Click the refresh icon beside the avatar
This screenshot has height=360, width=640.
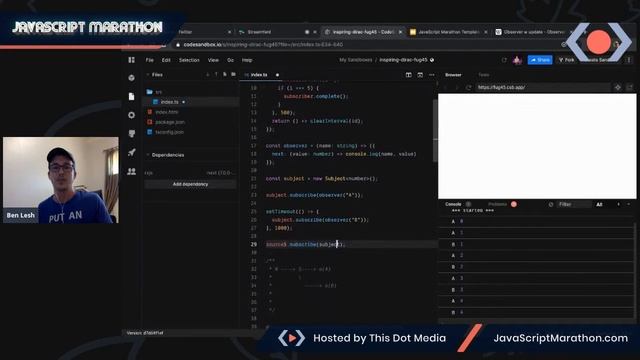click(504, 60)
